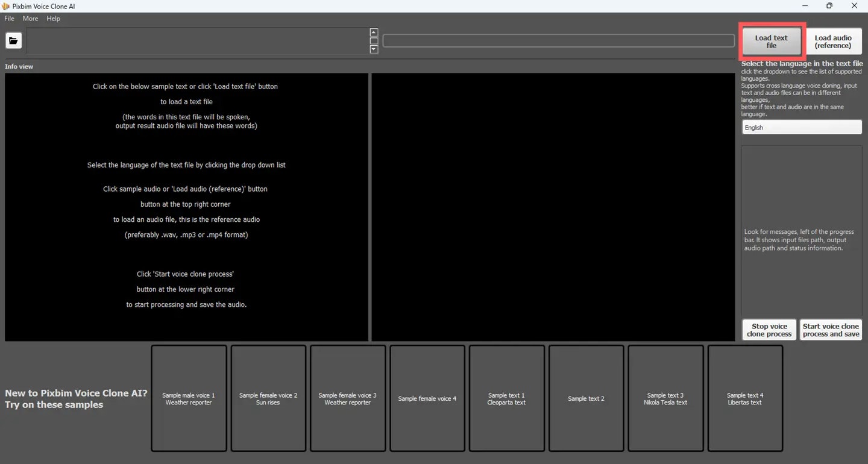The image size is (868, 464).
Task: Open the File menu
Action: (9, 19)
